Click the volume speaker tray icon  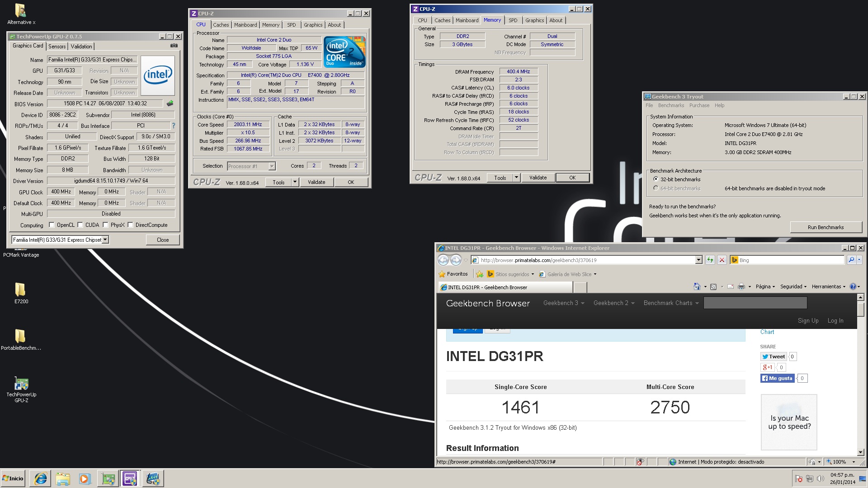pyautogui.click(x=821, y=479)
